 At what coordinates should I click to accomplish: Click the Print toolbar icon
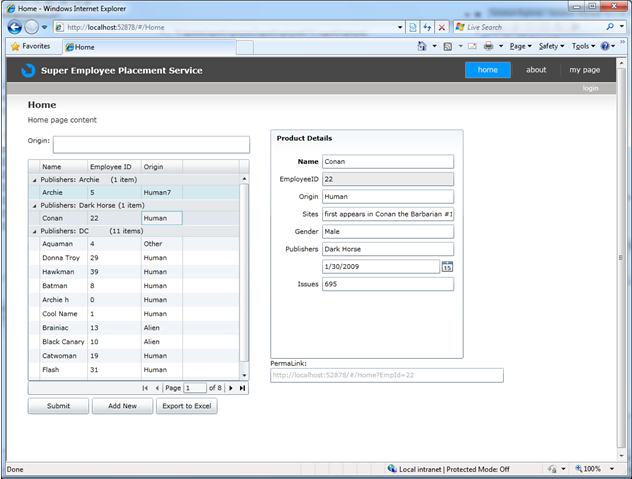488,46
